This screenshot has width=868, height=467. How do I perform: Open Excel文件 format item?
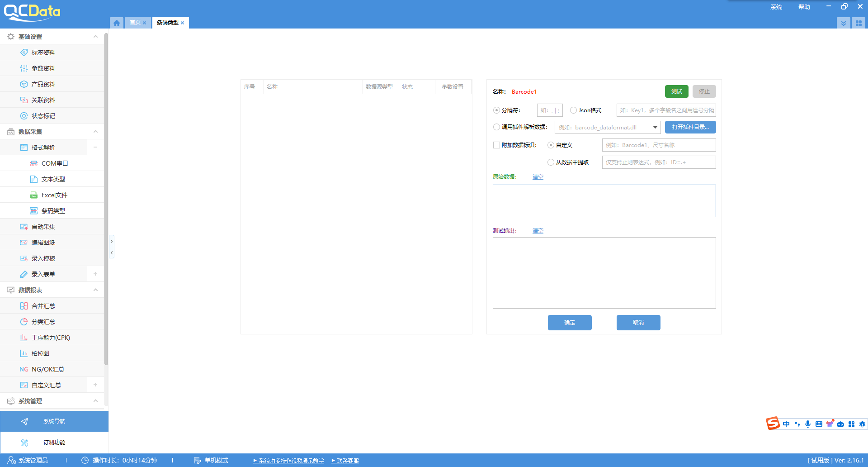54,195
